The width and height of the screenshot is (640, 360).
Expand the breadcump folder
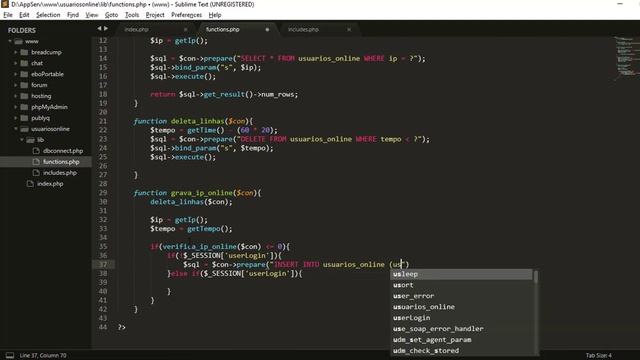16,52
